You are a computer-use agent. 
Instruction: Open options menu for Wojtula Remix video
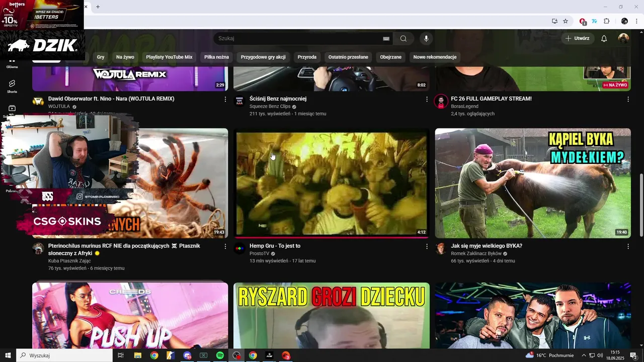(225, 100)
